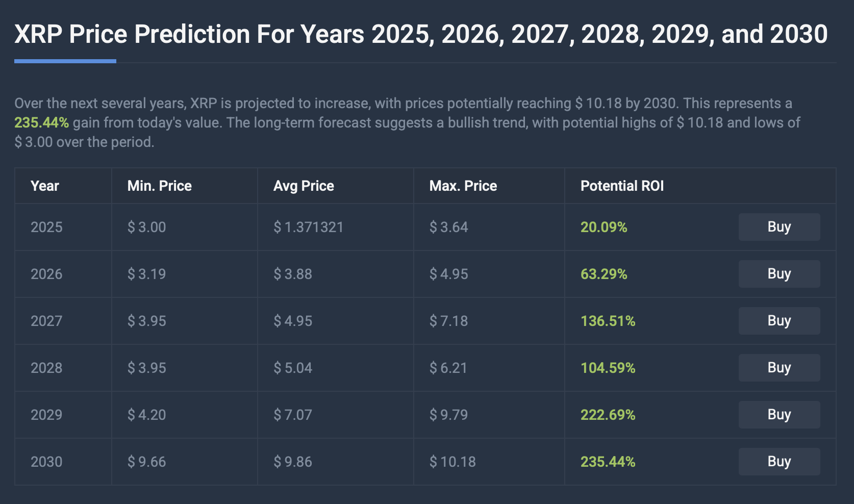Select the Year column header
The height and width of the screenshot is (504, 854).
point(45,186)
